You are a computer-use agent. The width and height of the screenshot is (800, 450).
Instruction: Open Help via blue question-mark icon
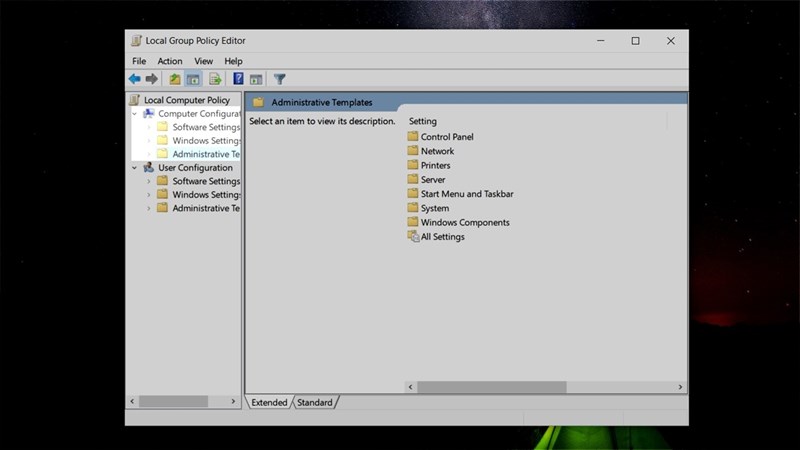[x=238, y=79]
